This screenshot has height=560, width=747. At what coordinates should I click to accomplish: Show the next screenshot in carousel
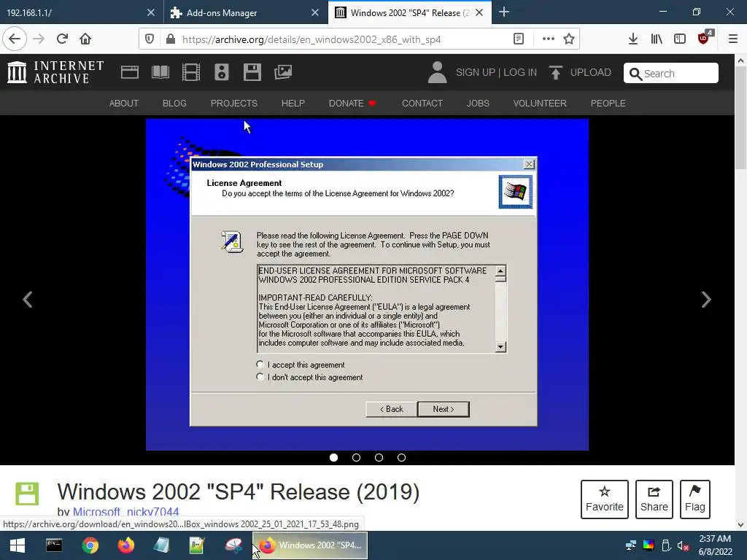click(x=706, y=300)
